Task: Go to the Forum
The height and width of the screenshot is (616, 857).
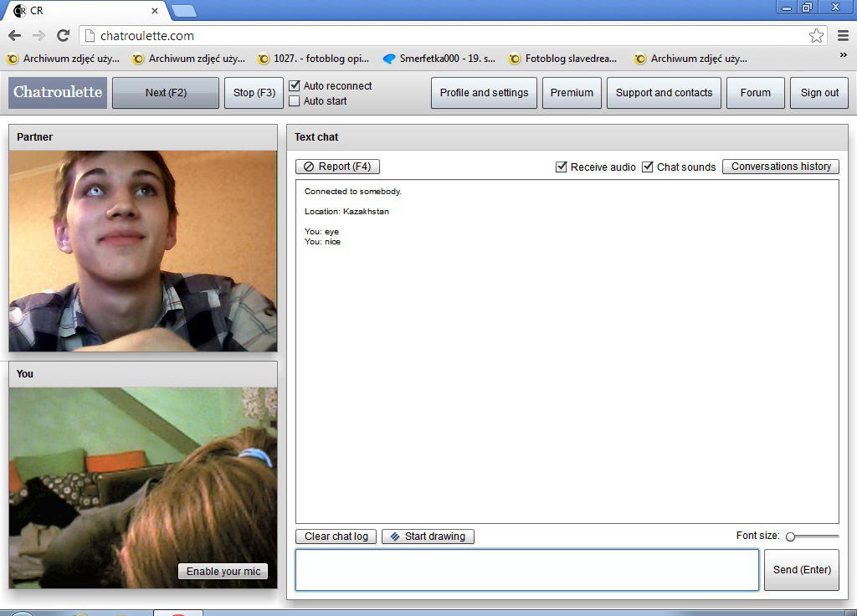Action: pos(756,93)
